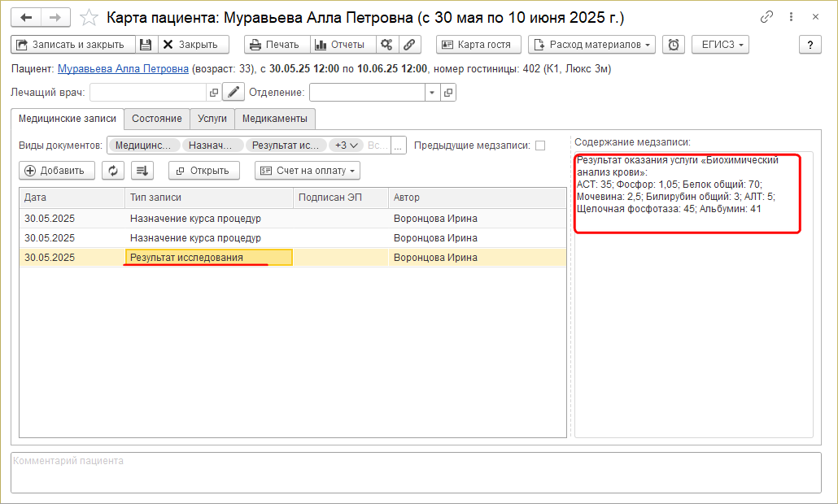The image size is (838, 504).
Task: Open attached links chain icon in toolbar
Action: 409,45
